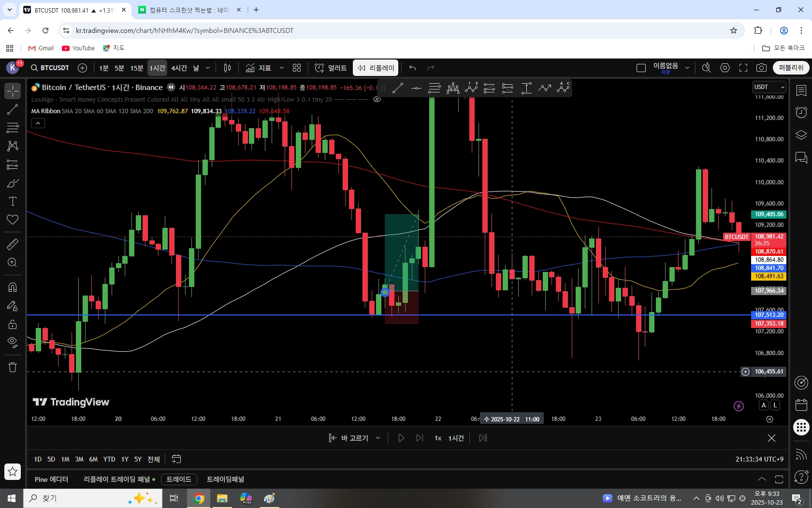Toggle log scale L button

tap(775, 405)
